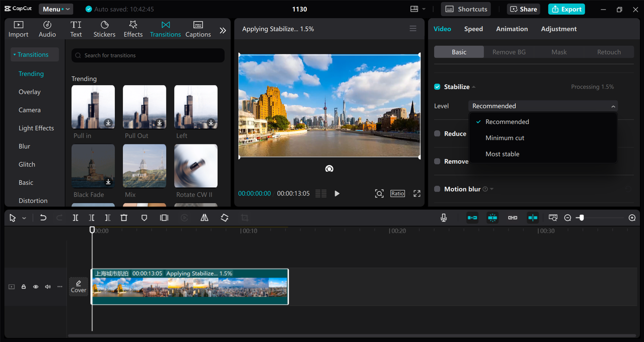Image resolution: width=644 pixels, height=342 pixels.
Task: Switch to the Speed tab
Action: point(473,29)
